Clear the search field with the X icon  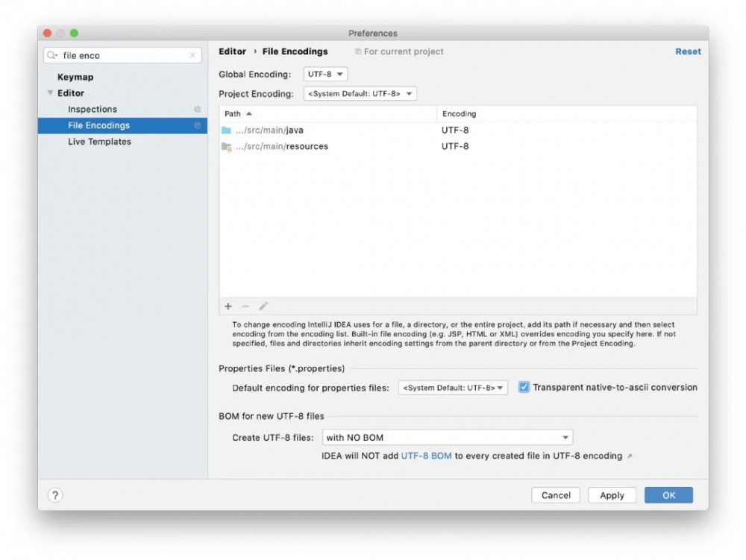[x=192, y=55]
